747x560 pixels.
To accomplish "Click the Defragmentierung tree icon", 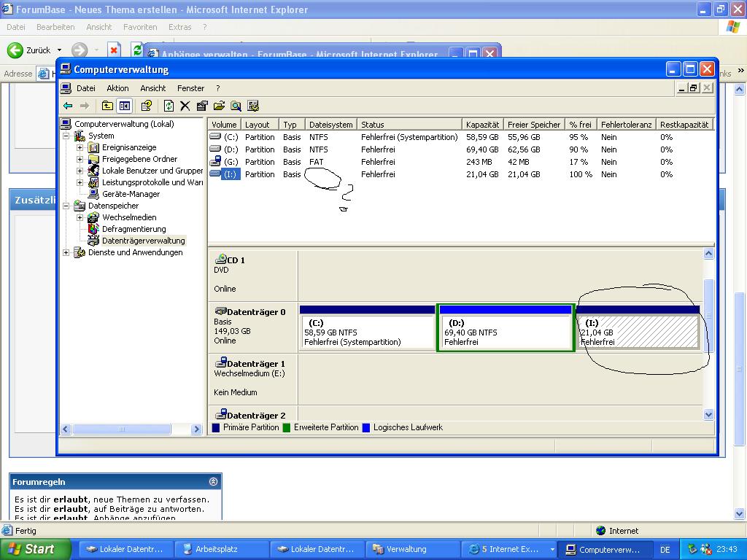I will tap(94, 229).
